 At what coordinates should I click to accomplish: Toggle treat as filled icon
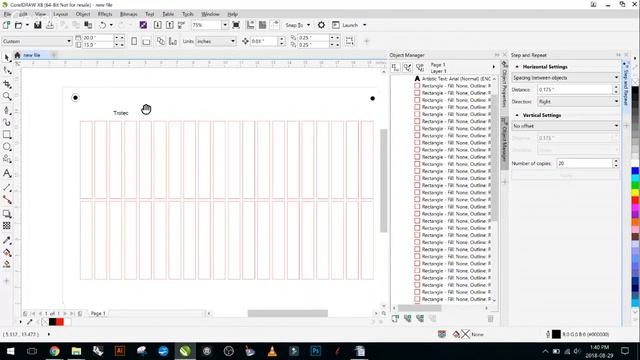(349, 41)
